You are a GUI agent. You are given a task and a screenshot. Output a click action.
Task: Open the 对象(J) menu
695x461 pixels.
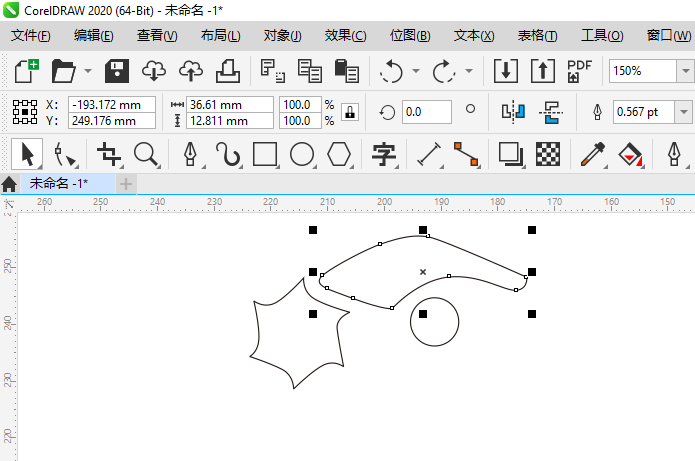[x=282, y=35]
